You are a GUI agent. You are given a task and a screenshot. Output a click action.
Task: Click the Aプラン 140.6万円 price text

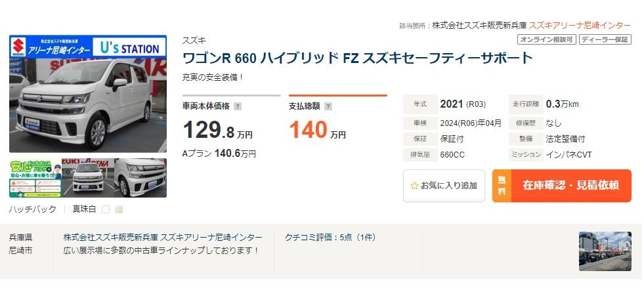click(x=219, y=154)
